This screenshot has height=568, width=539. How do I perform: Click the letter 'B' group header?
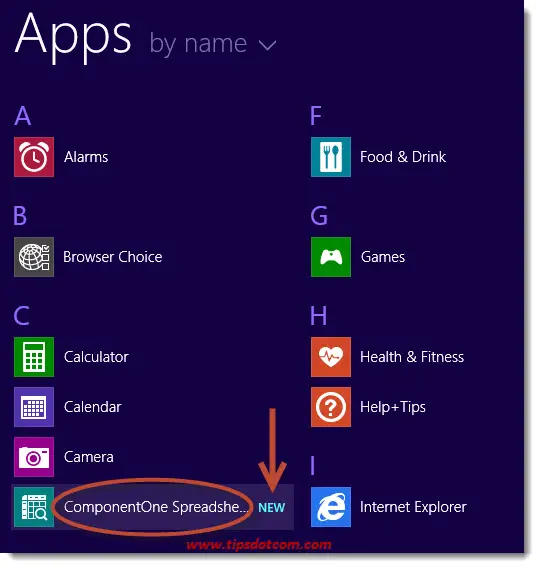point(20,216)
